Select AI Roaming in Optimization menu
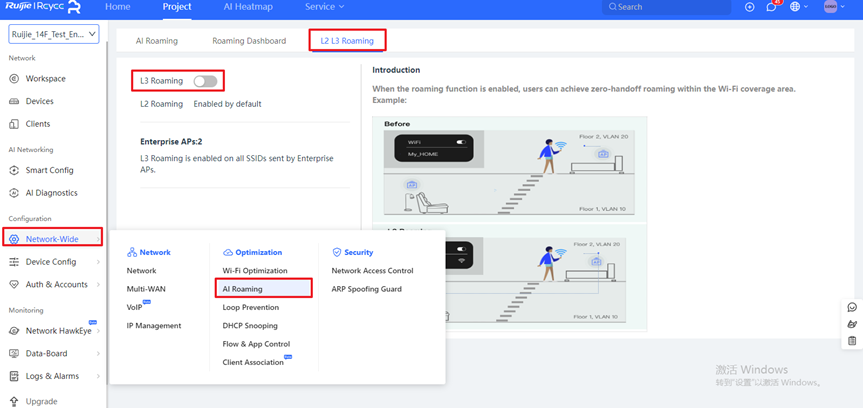The height and width of the screenshot is (408, 863). pos(243,289)
